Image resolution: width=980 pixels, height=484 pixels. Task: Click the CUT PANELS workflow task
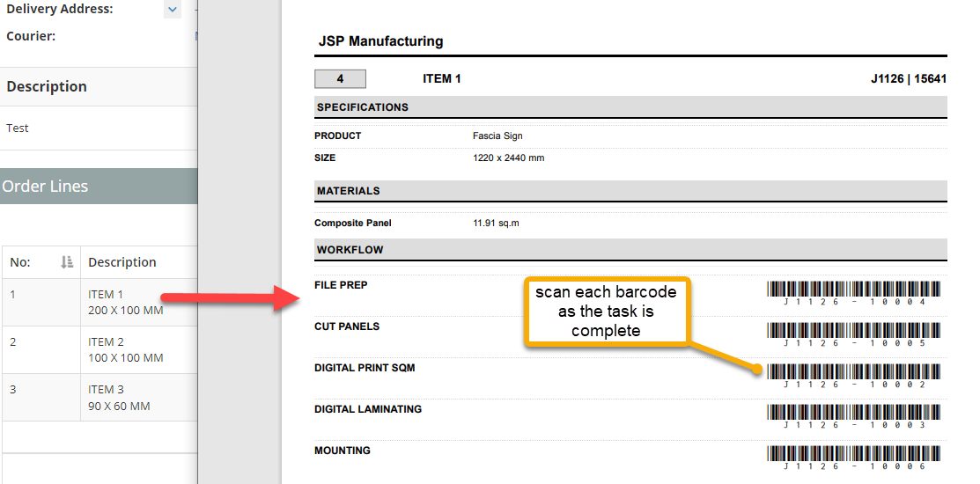point(347,326)
